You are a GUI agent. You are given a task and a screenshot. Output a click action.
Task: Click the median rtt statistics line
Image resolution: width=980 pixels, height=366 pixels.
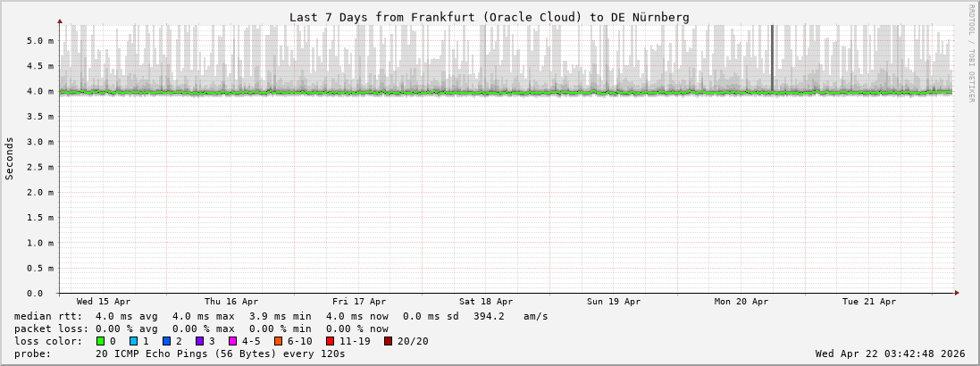(x=281, y=316)
